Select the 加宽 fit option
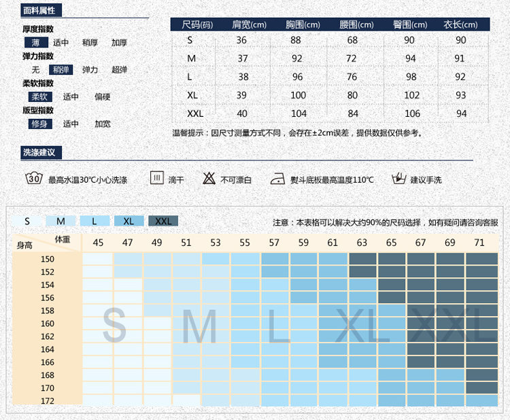The width and height of the screenshot is (510, 420). [102, 124]
